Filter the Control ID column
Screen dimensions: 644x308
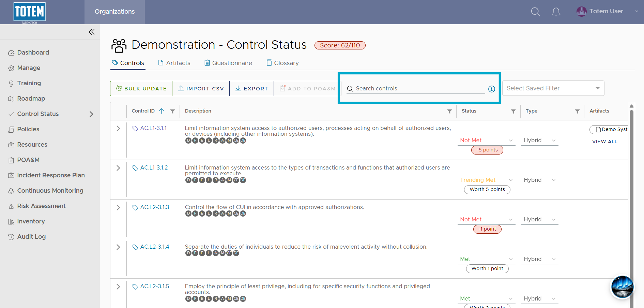tap(173, 111)
